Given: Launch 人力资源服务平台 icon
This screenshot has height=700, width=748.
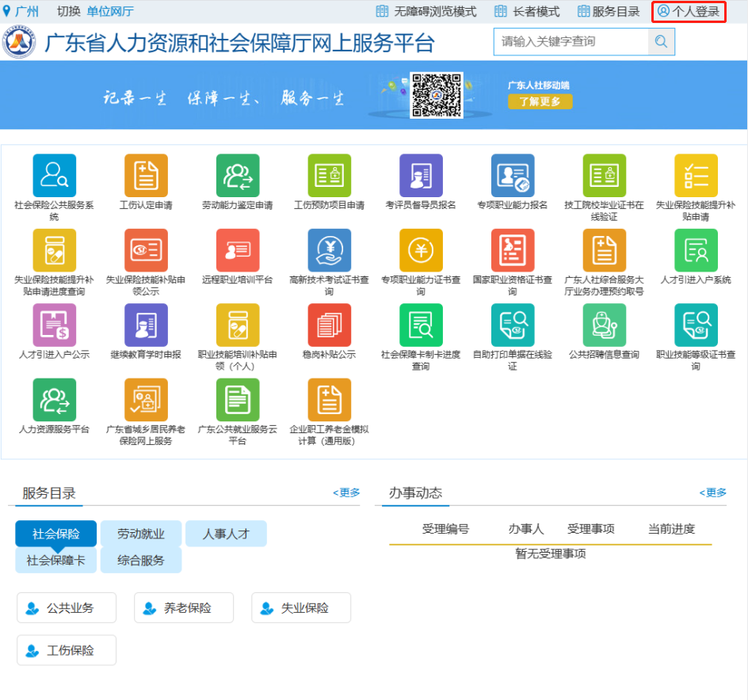Looking at the screenshot, I should coord(54,400).
